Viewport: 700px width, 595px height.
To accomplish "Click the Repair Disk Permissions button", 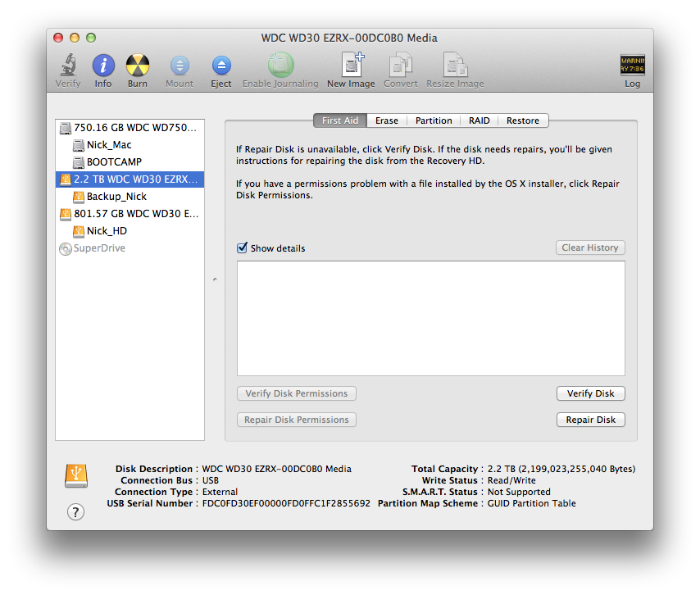I will [x=297, y=420].
